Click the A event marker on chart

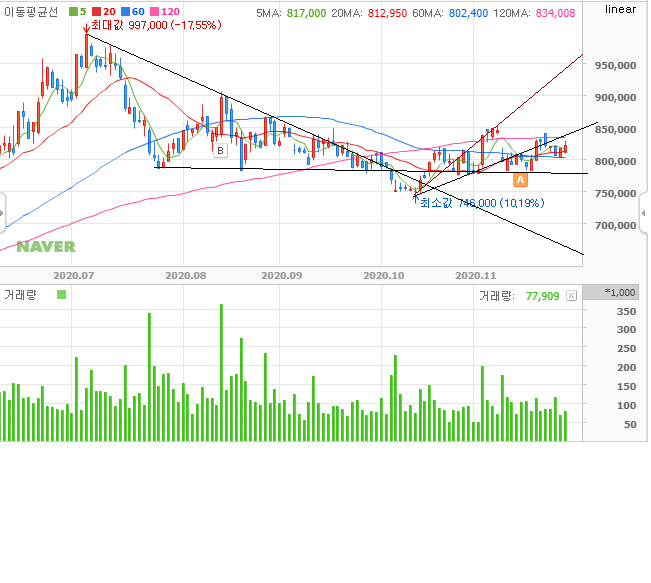tap(520, 180)
